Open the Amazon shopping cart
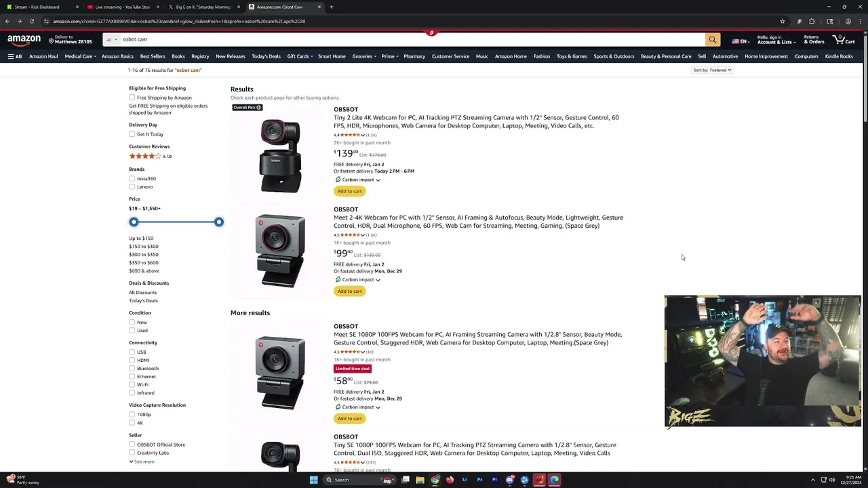The width and height of the screenshot is (868, 488). click(844, 40)
